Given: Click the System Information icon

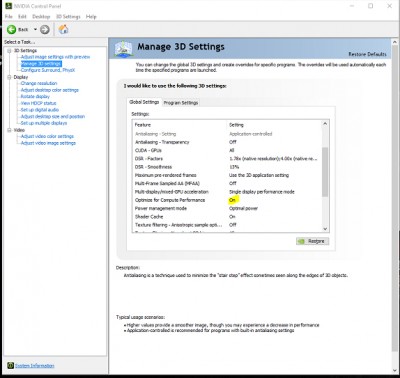Looking at the screenshot, I should pyautogui.click(x=10, y=365).
